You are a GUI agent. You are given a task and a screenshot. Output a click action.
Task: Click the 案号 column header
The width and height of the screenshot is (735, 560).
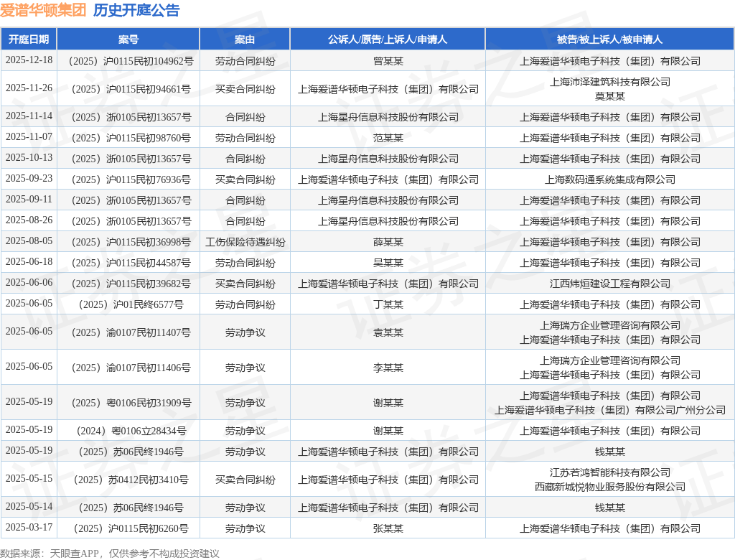(128, 39)
